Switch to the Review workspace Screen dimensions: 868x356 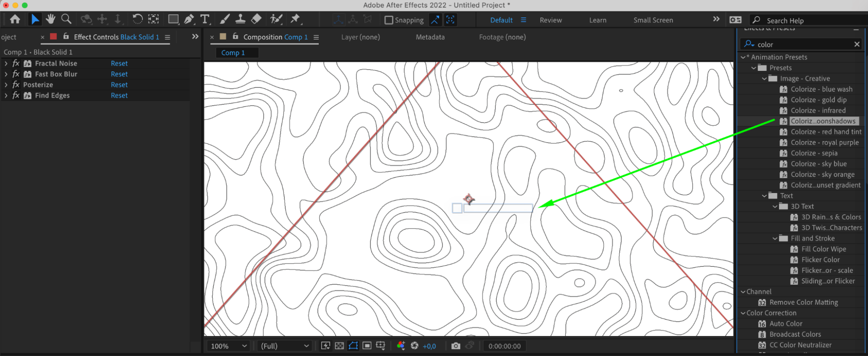pyautogui.click(x=551, y=20)
